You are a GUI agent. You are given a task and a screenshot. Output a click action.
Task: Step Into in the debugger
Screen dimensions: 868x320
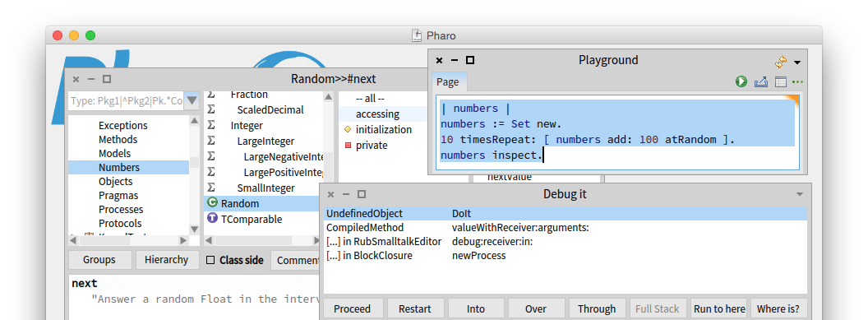476,309
